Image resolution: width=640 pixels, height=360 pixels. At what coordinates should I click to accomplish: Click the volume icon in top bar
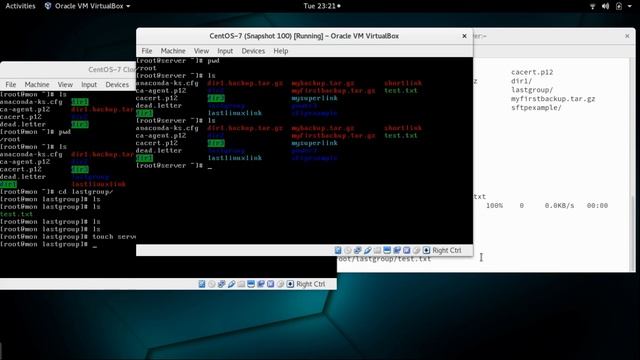pyautogui.click(x=605, y=6)
